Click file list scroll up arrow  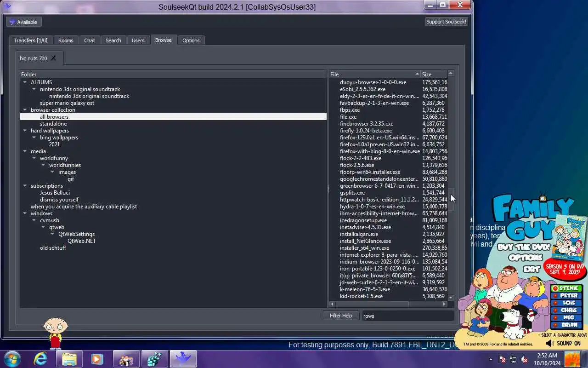451,73
